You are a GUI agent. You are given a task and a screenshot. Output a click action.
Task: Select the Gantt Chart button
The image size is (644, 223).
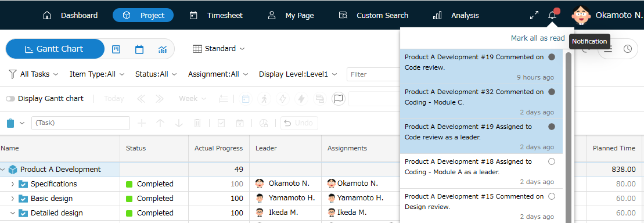coord(55,49)
